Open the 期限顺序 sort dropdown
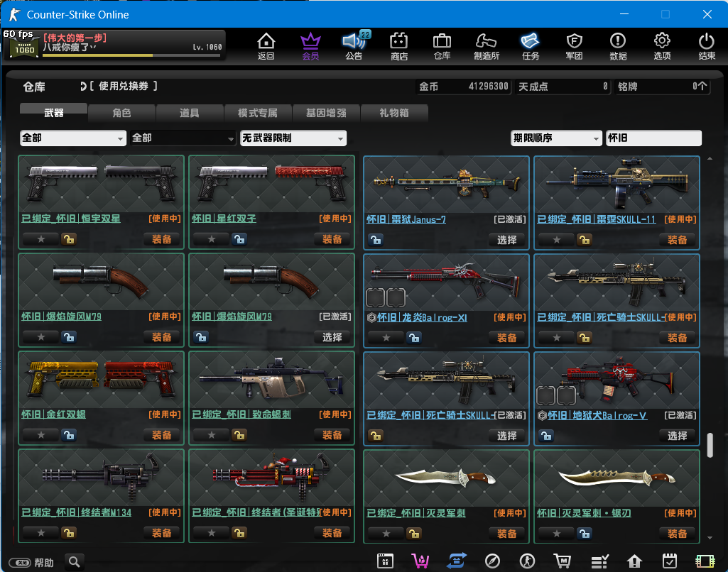The width and height of the screenshot is (728, 572). point(555,138)
